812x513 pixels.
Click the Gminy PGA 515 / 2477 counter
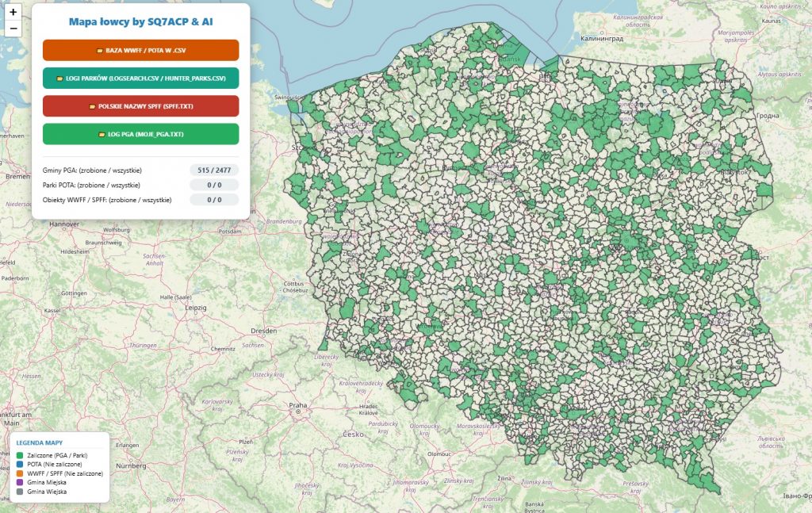[x=214, y=170]
